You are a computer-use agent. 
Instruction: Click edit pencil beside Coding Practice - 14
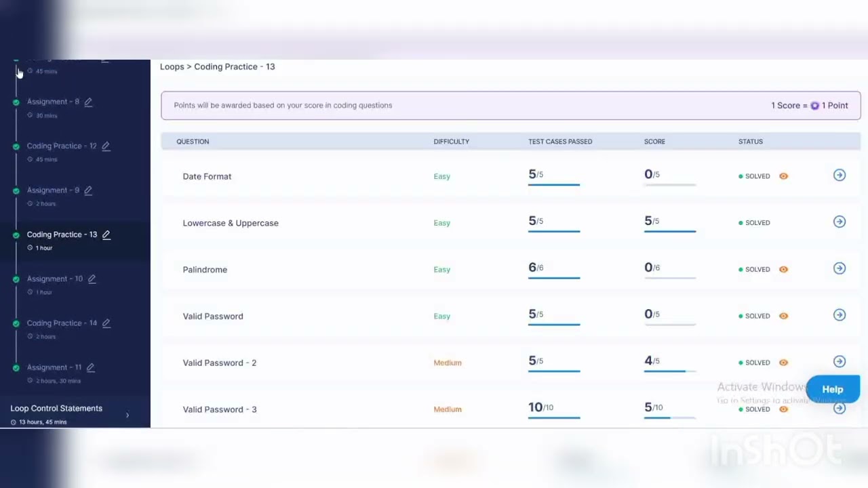coord(106,323)
